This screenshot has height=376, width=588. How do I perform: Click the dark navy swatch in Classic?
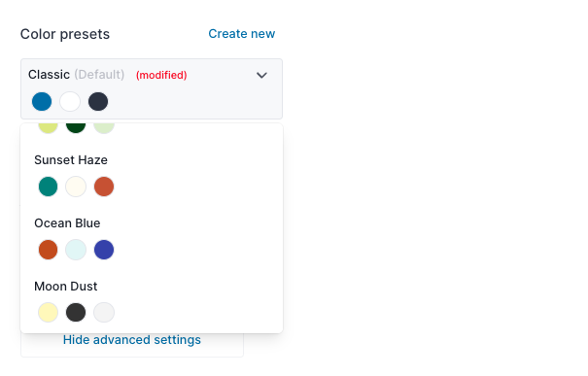[x=98, y=102]
